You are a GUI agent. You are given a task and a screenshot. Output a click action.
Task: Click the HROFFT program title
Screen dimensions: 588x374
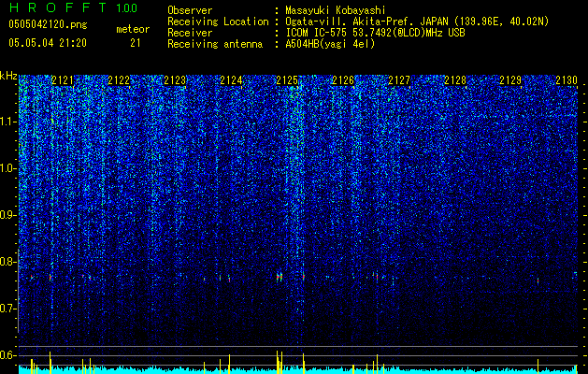58,7
